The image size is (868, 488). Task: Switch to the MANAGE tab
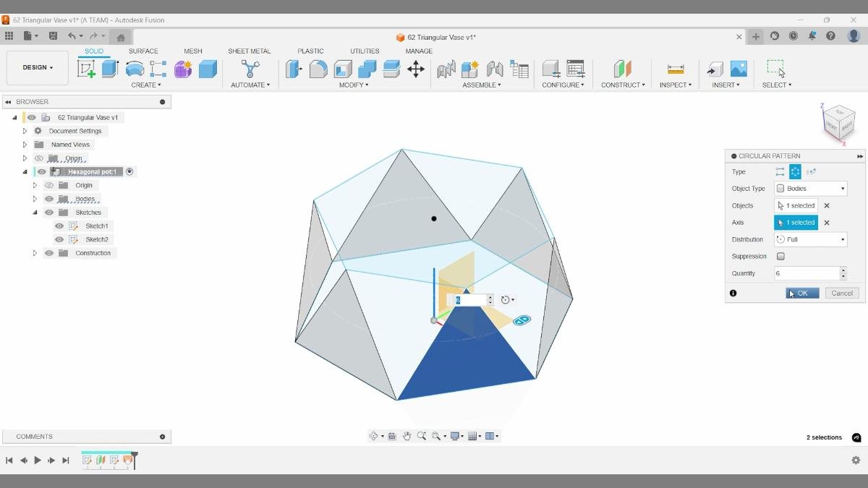point(419,51)
